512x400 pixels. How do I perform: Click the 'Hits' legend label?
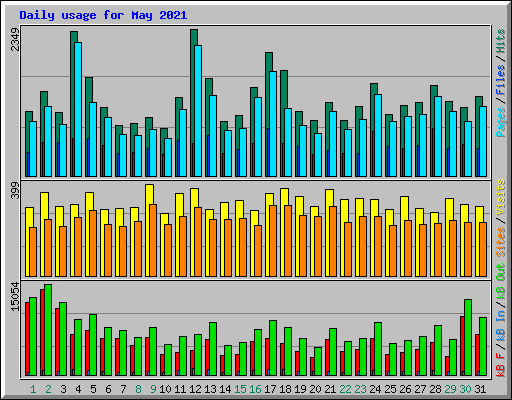click(x=501, y=41)
